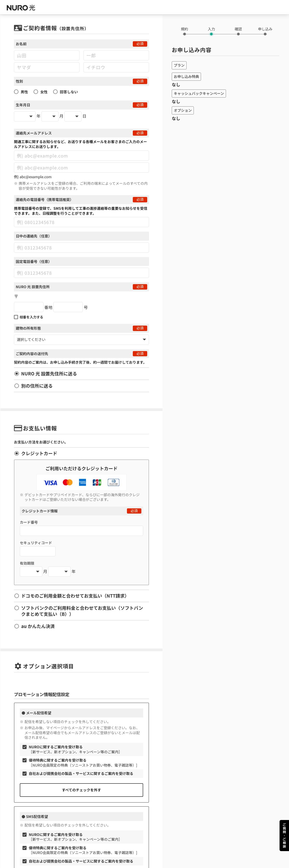Click 日中の連絡先 phone field
Image resolution: width=289 pixels, height=868 pixels.
point(81,247)
